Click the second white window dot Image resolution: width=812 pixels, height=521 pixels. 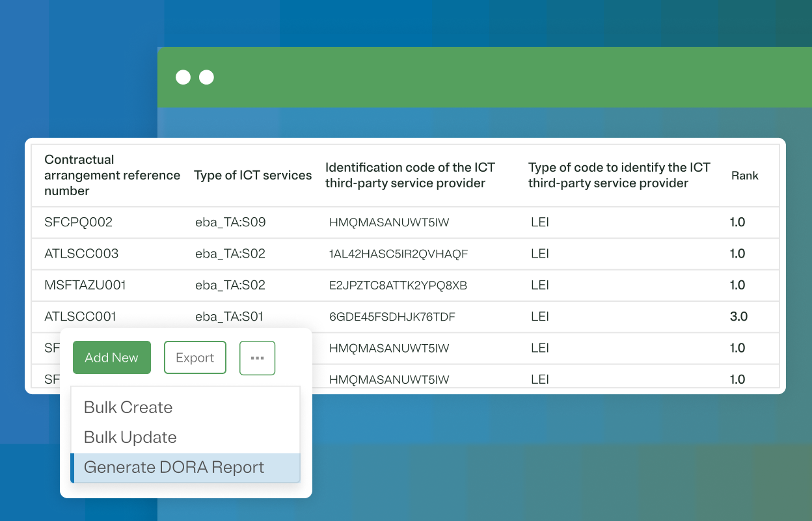click(x=206, y=77)
